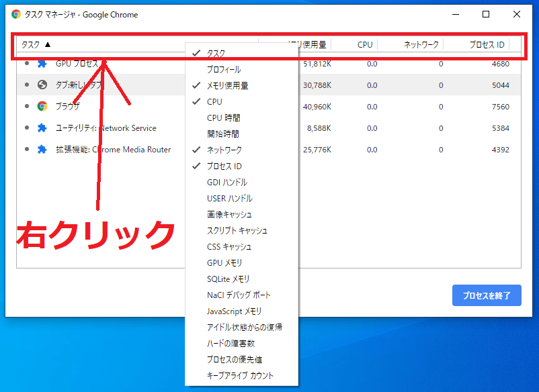Minimize the タスク マネージャ window
The height and width of the screenshot is (392, 539).
point(456,14)
